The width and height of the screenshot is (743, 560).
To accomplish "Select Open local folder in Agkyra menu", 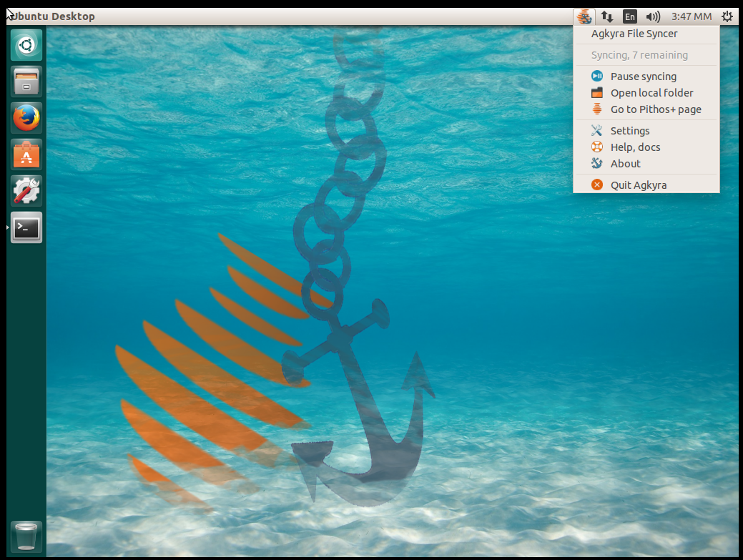I will pos(651,92).
